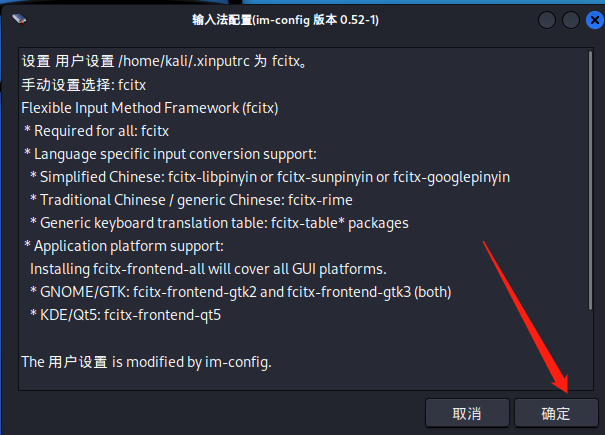Click the 'Required for all: fcitx' line
The width and height of the screenshot is (605, 435).
coord(101,131)
